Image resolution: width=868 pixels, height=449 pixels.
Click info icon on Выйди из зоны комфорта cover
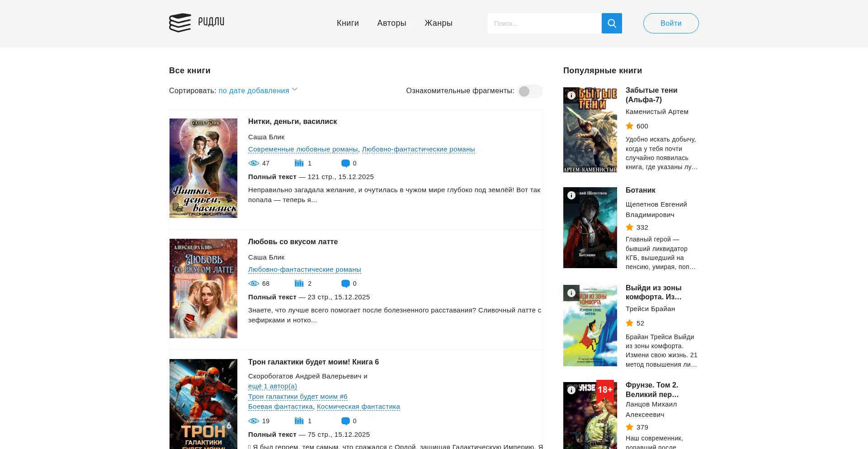coord(571,293)
